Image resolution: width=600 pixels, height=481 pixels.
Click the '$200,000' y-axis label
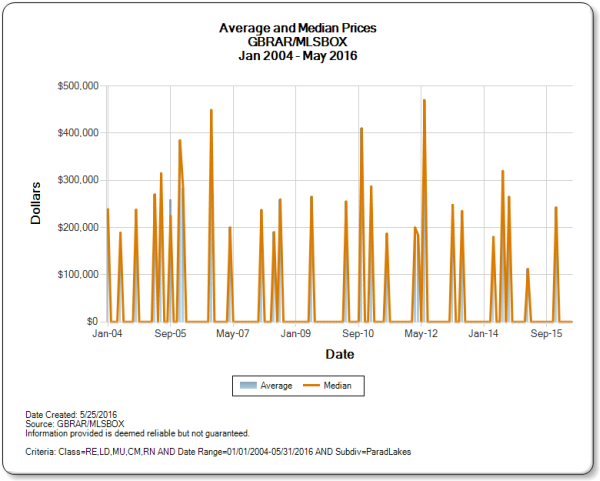tap(78, 227)
